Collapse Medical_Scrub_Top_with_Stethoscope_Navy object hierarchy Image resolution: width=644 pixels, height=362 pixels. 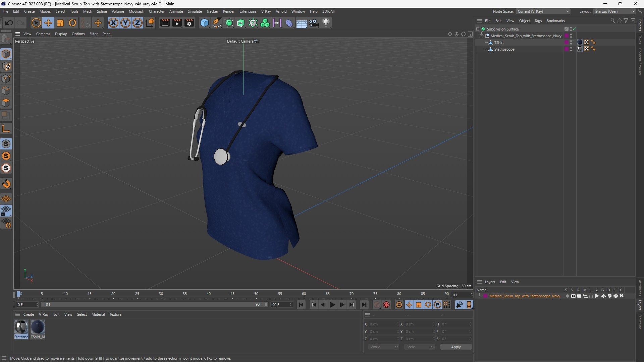point(482,36)
